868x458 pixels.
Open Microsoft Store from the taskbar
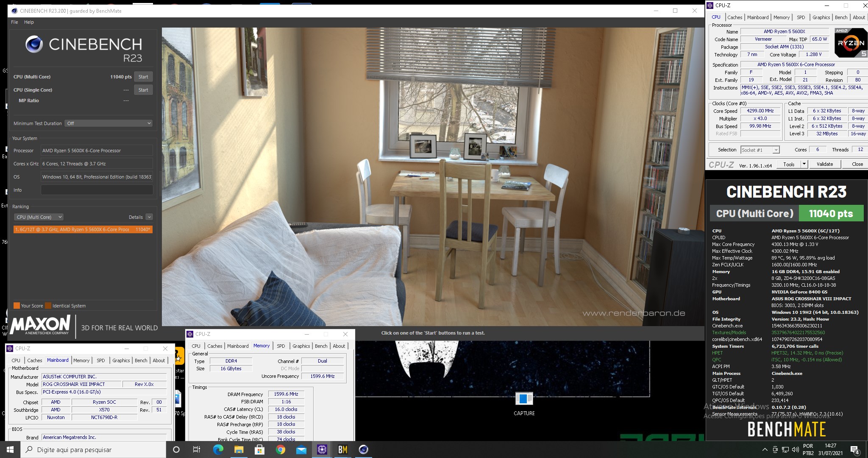(x=259, y=450)
